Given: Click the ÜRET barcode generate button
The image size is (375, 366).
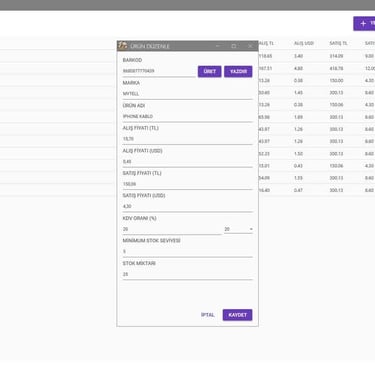Looking at the screenshot, I should coord(209,71).
